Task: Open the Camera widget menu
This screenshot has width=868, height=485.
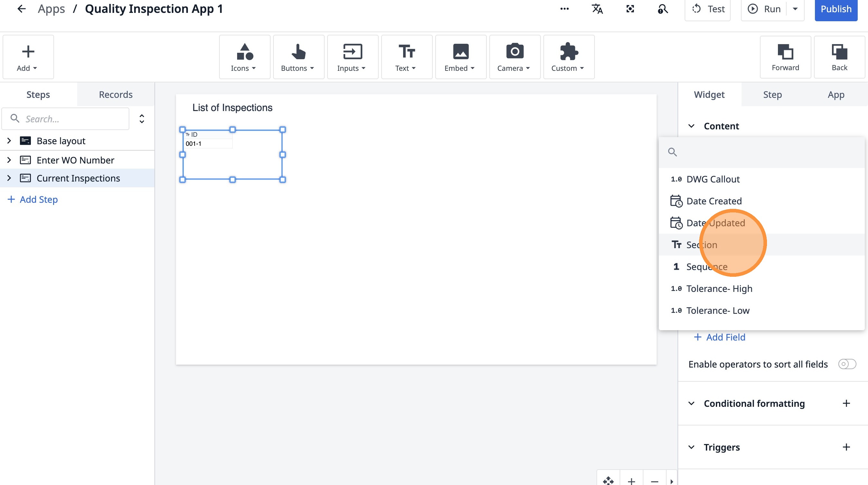Action: pos(514,57)
